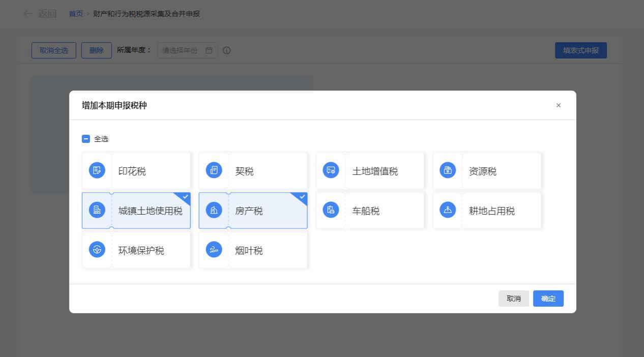
Task: Click the 印花税 stamp tax icon
Action: (x=97, y=171)
